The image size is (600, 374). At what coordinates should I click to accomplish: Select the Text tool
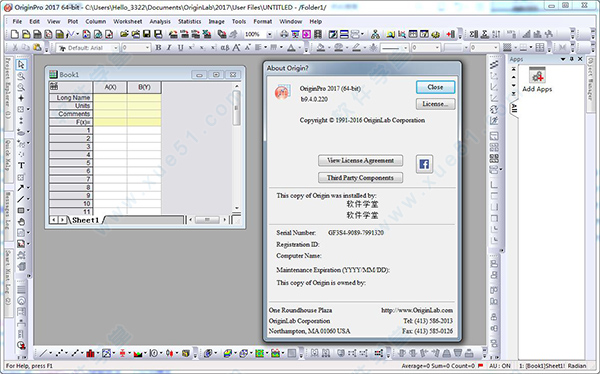21,165
